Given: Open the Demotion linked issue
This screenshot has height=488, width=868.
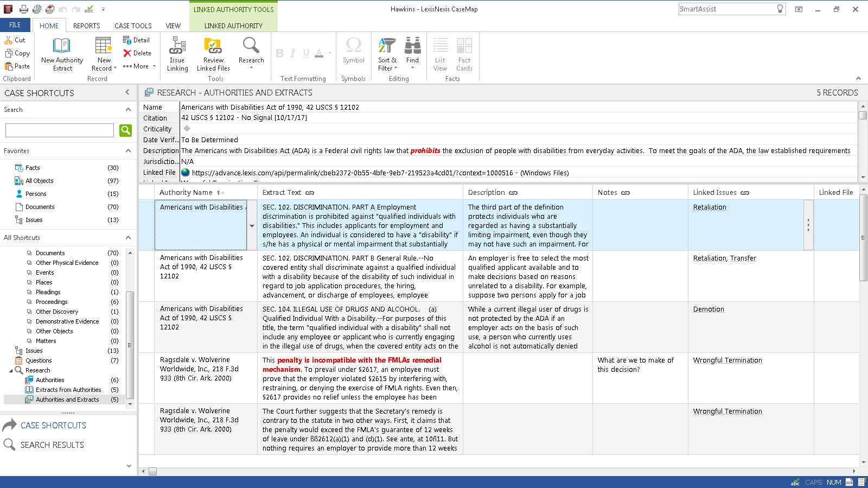Looking at the screenshot, I should coord(709,309).
